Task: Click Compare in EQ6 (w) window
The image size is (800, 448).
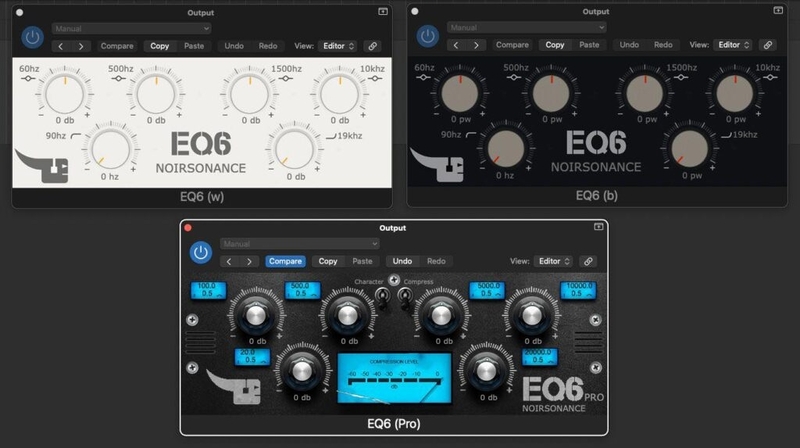Action: click(117, 46)
